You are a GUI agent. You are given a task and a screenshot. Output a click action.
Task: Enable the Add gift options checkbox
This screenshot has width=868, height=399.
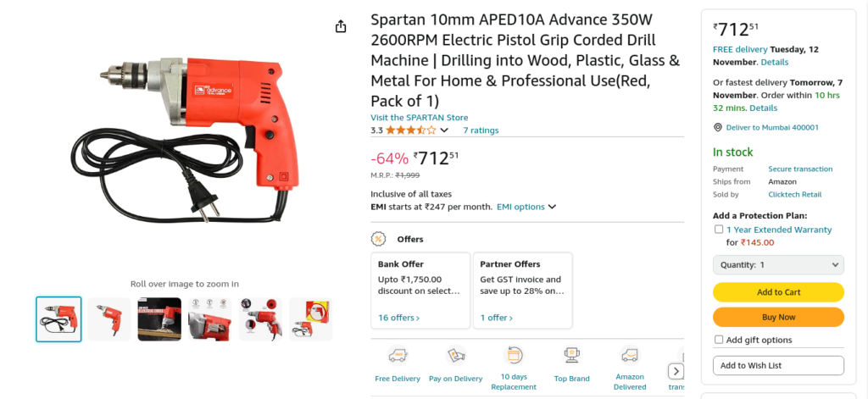click(719, 340)
